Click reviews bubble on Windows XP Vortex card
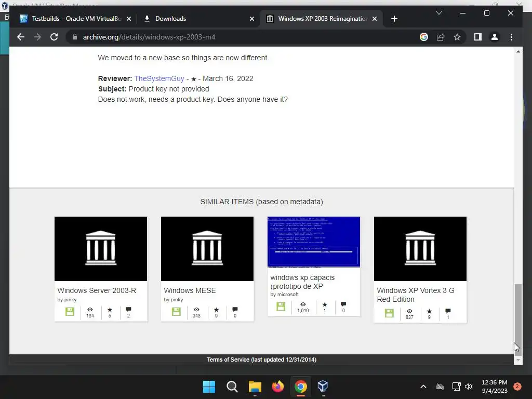532x399 pixels. (448, 311)
